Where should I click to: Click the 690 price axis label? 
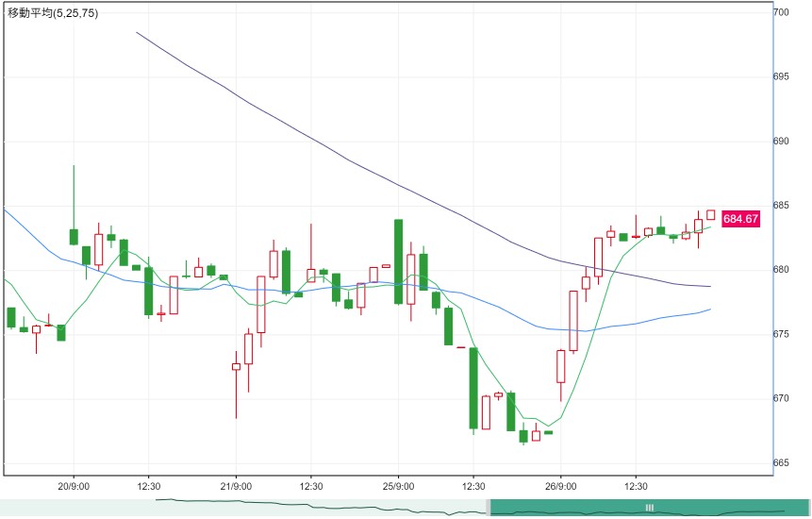click(782, 141)
